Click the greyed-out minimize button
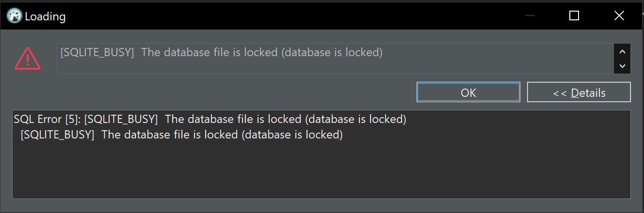 [530, 16]
